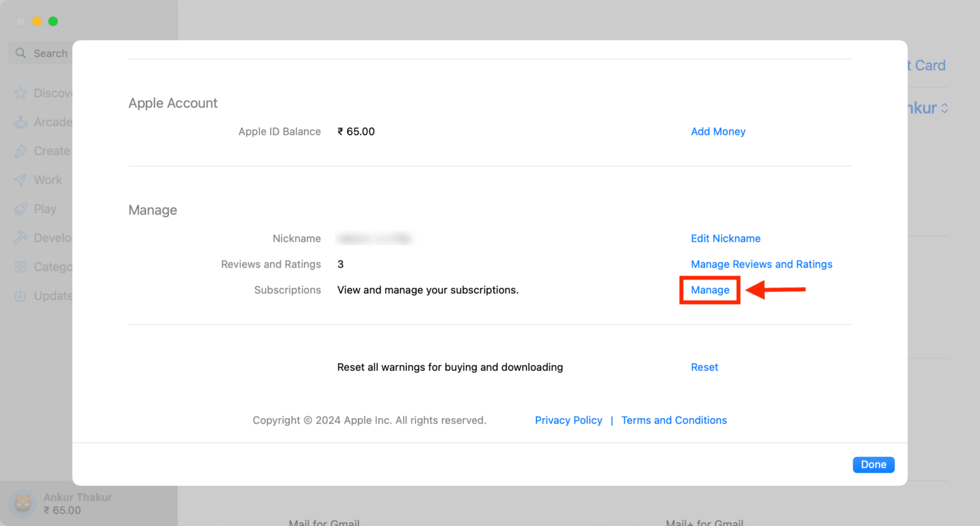This screenshot has width=980, height=526.
Task: Select Discover star icon in sidebar
Action: point(20,93)
